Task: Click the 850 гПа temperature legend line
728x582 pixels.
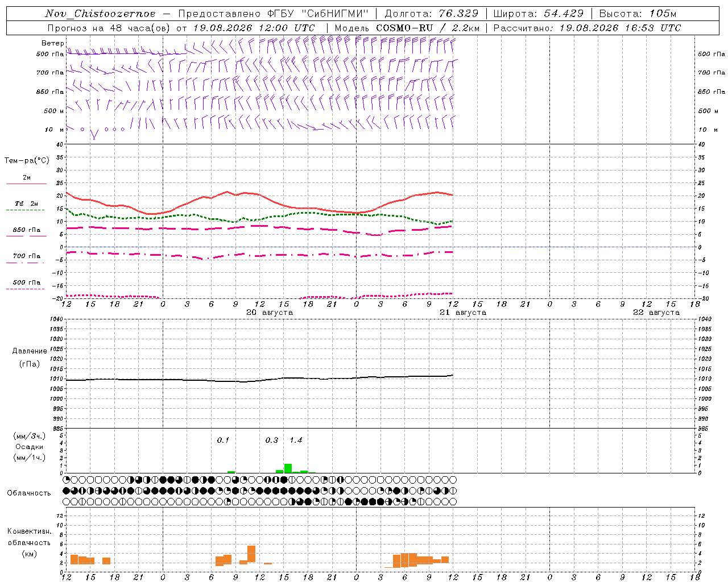Action: [26, 236]
